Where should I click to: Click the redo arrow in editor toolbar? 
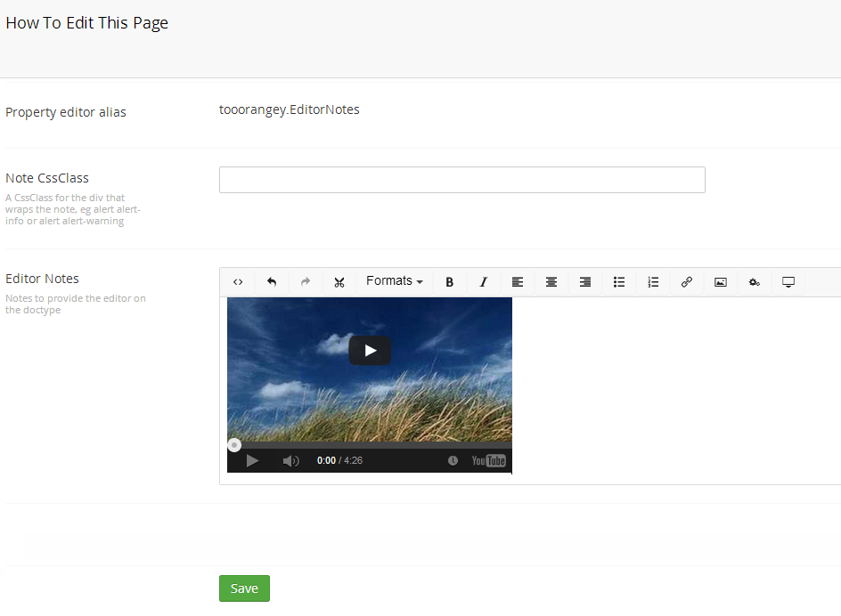306,282
